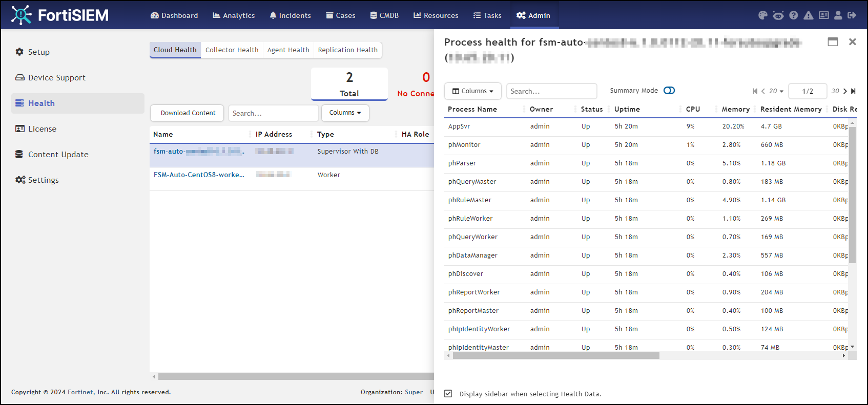868x405 pixels.
Task: Click the logout arrow icon
Action: click(x=852, y=15)
